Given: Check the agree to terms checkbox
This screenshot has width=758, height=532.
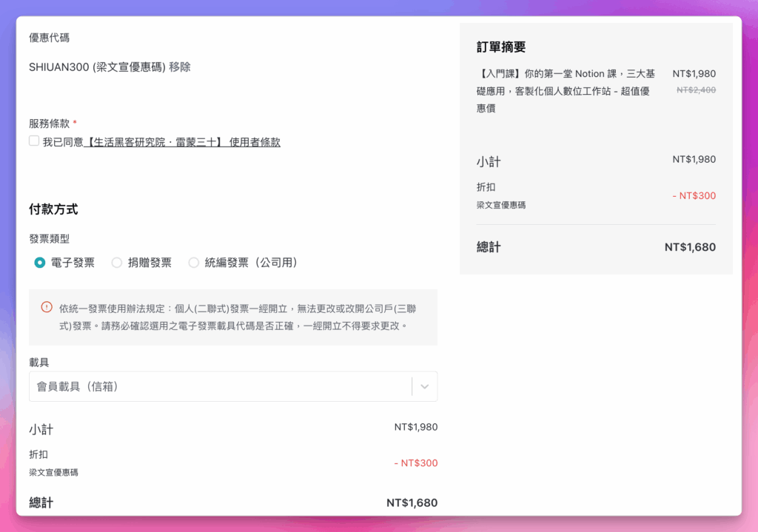Looking at the screenshot, I should pyautogui.click(x=34, y=141).
